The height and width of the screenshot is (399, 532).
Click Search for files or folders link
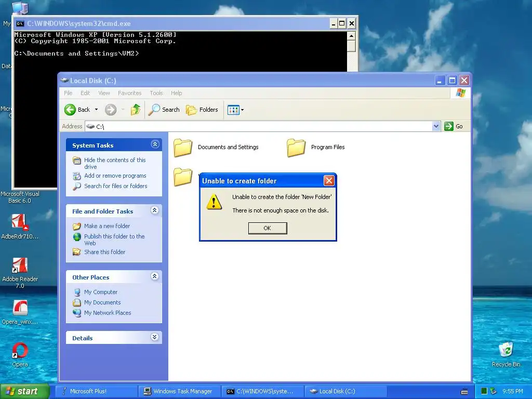click(x=116, y=186)
